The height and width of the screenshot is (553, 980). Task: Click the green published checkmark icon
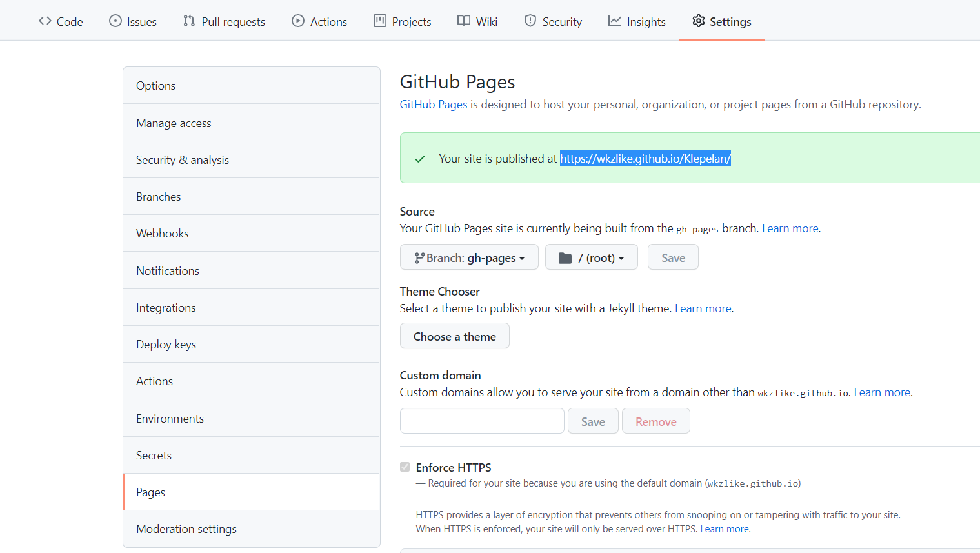tap(420, 159)
